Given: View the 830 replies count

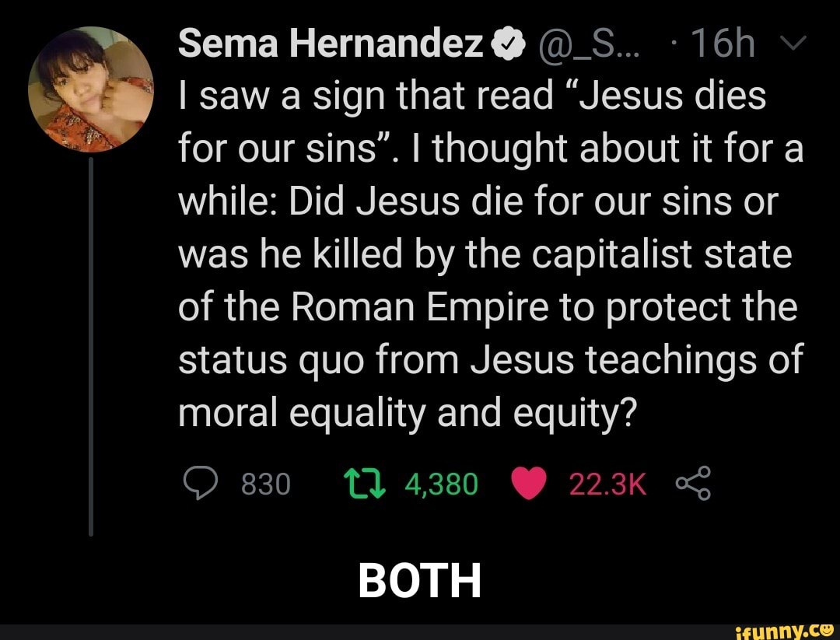Looking at the screenshot, I should point(266,484).
